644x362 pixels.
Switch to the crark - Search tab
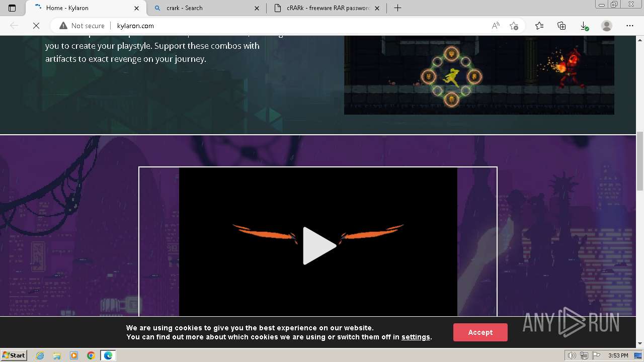tap(206, 8)
